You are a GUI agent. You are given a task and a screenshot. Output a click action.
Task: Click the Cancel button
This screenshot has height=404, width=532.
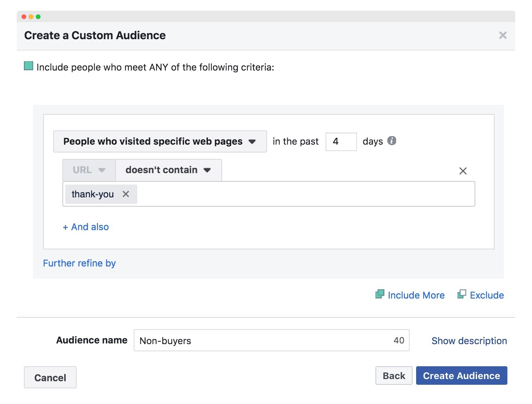coord(50,377)
